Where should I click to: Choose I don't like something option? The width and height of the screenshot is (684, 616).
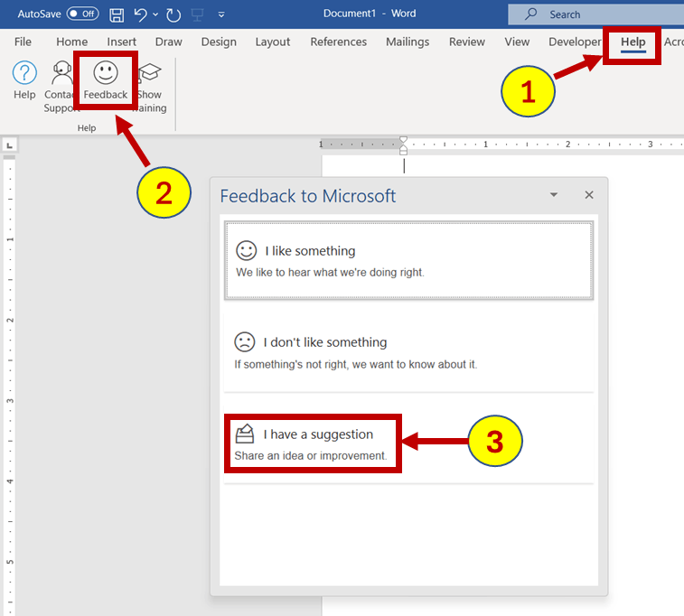[x=408, y=352]
